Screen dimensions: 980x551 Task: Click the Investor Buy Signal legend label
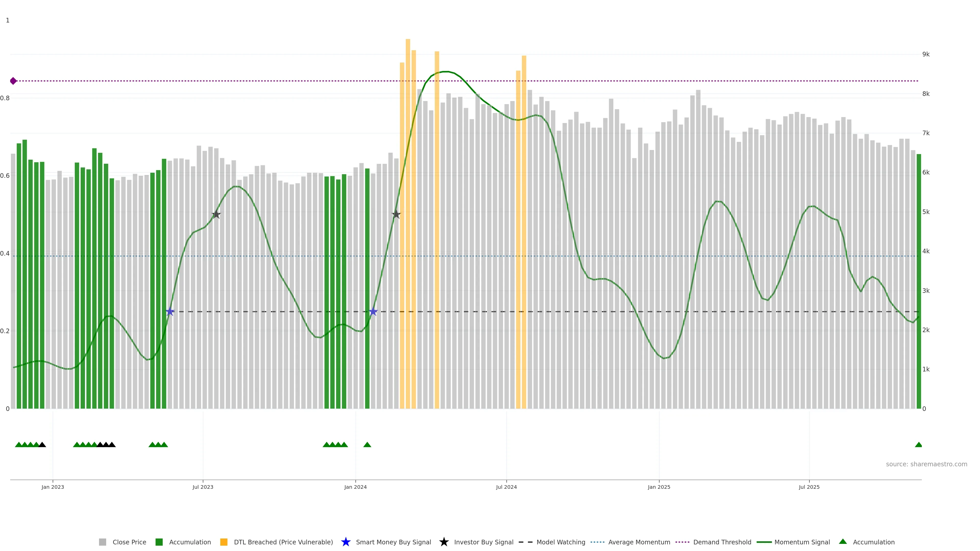(484, 542)
